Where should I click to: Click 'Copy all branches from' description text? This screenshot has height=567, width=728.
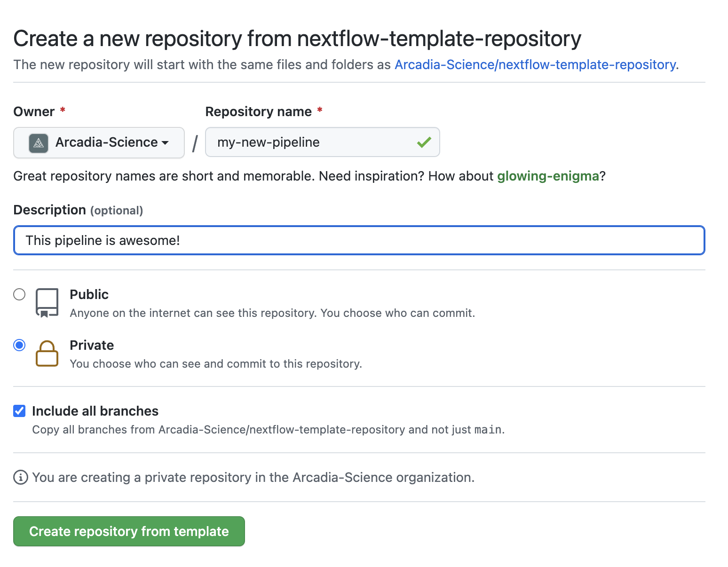[x=268, y=430]
